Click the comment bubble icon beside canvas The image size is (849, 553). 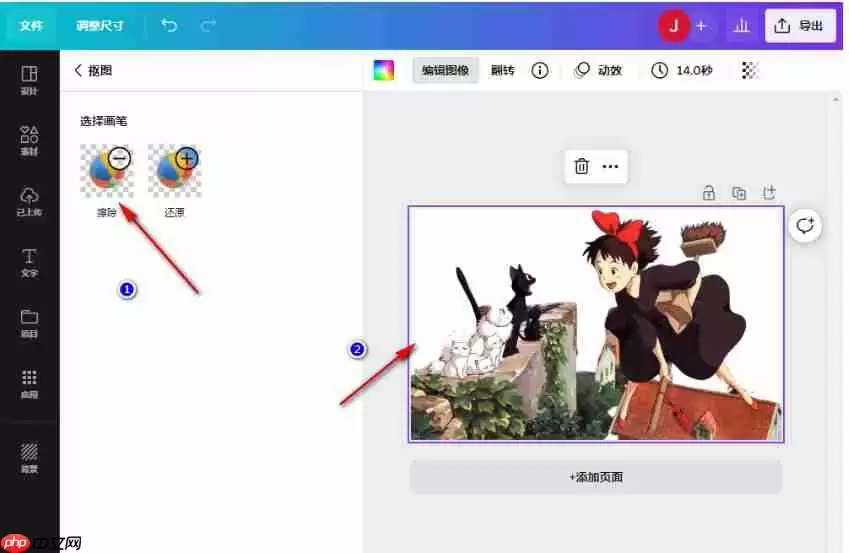pyautogui.click(x=805, y=225)
